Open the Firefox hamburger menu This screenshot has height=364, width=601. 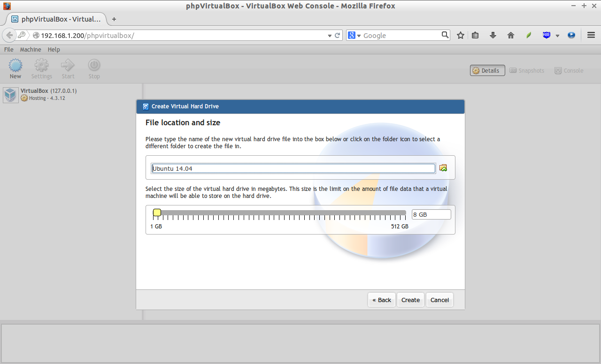coord(591,35)
